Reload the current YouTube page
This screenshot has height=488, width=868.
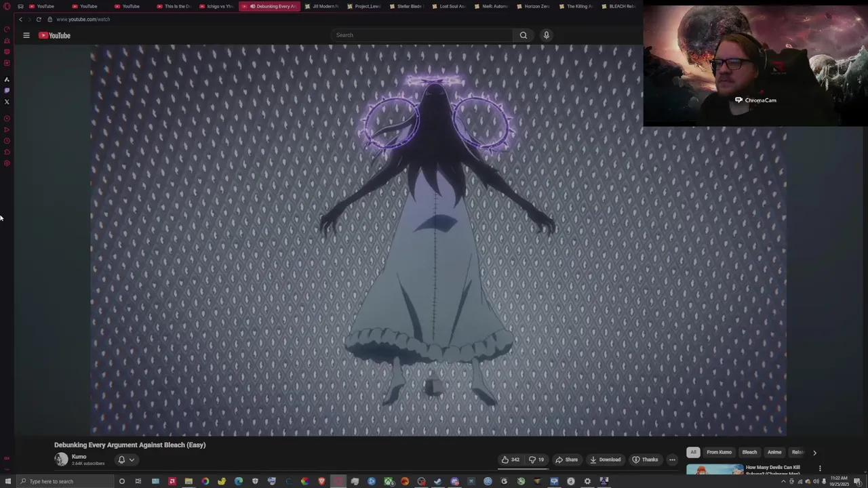[x=39, y=20]
